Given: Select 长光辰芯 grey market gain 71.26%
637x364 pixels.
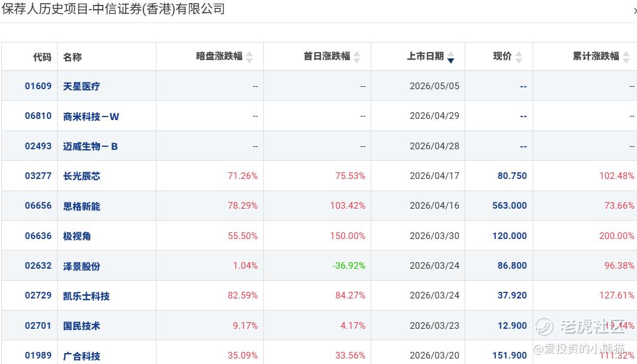Looking at the screenshot, I should coord(243,176).
